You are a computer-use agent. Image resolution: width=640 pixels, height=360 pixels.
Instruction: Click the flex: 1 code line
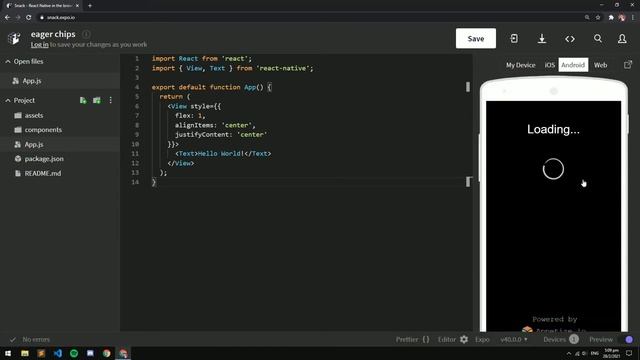point(190,116)
